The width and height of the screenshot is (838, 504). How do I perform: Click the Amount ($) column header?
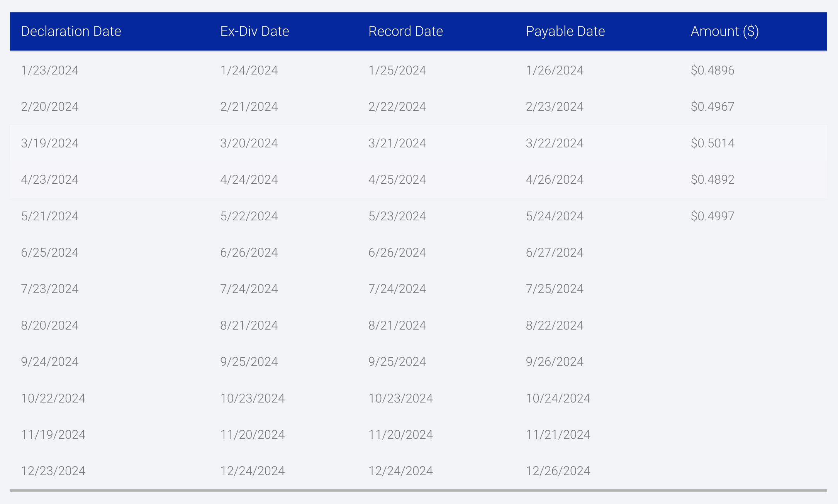[x=724, y=31]
